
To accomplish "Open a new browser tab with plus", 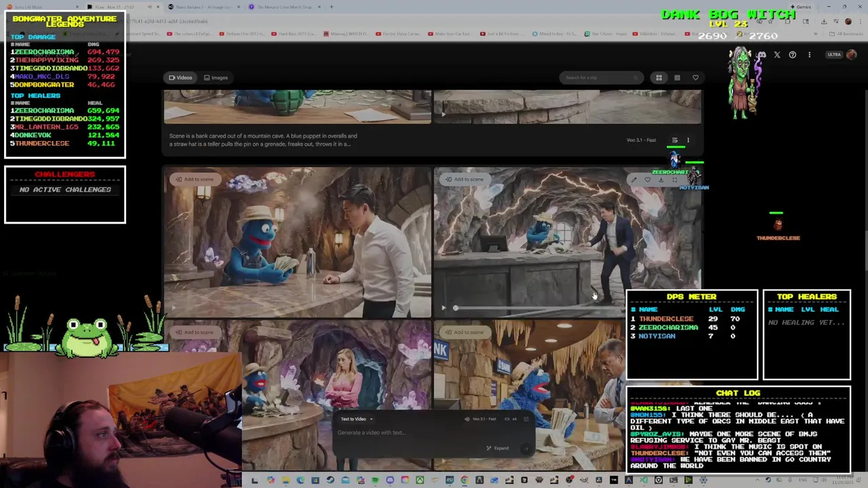I will (332, 7).
